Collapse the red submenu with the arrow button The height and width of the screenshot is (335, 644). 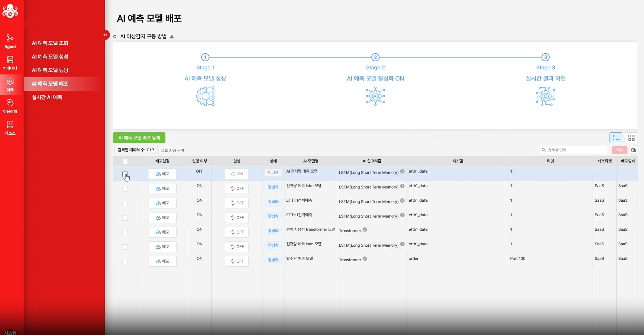(106, 35)
